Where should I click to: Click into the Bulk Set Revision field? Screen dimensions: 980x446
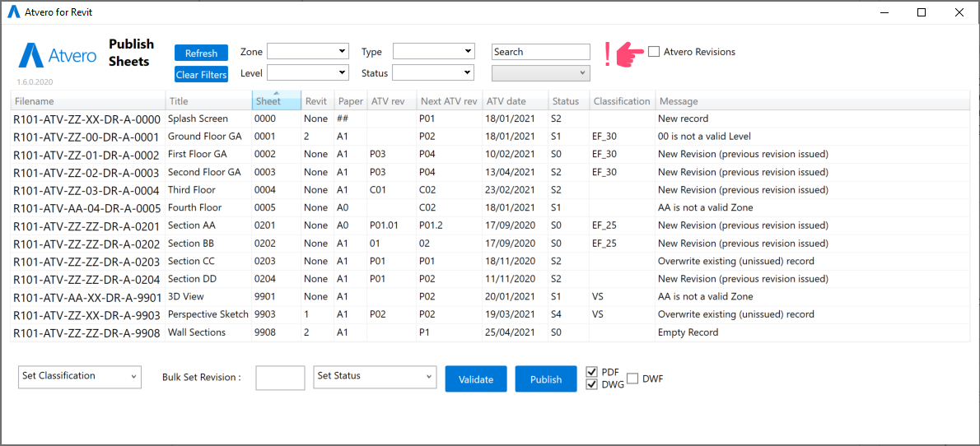pyautogui.click(x=280, y=378)
